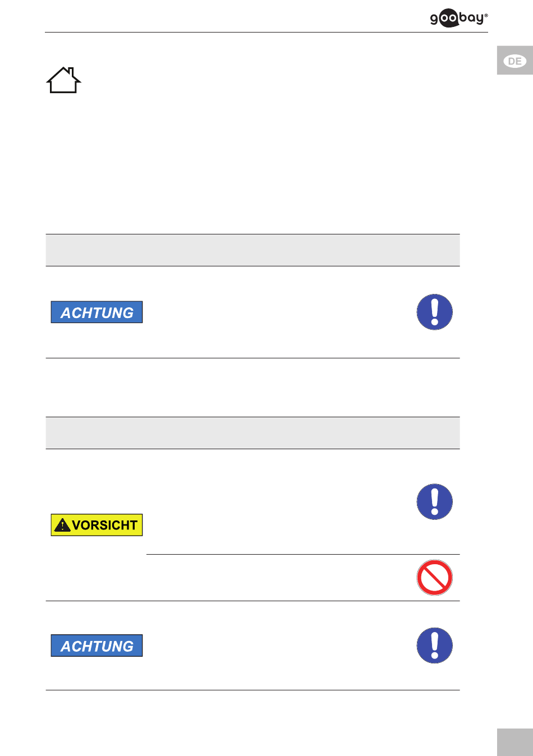The width and height of the screenshot is (533, 756).
Task: Click the second gray section header bar
Action: coord(252,433)
